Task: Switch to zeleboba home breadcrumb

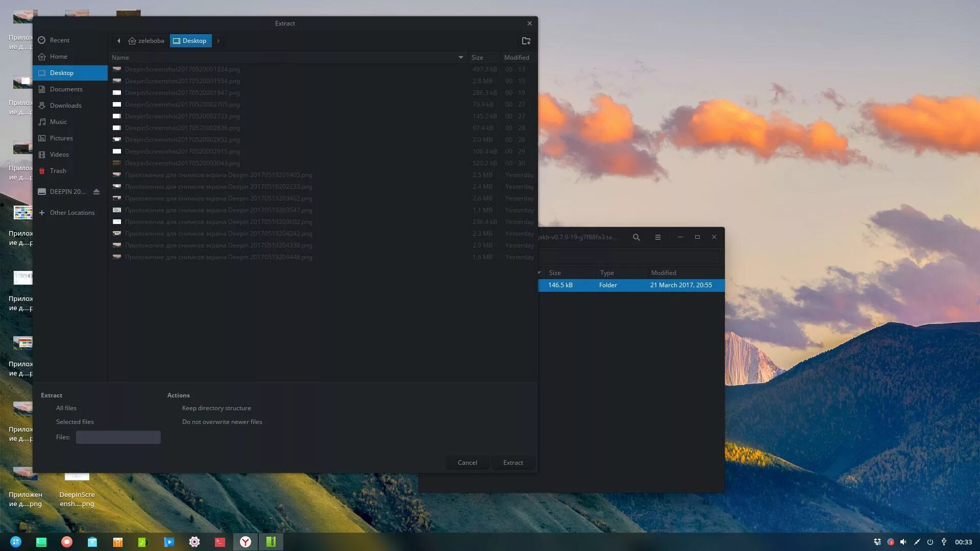Action: [146, 41]
